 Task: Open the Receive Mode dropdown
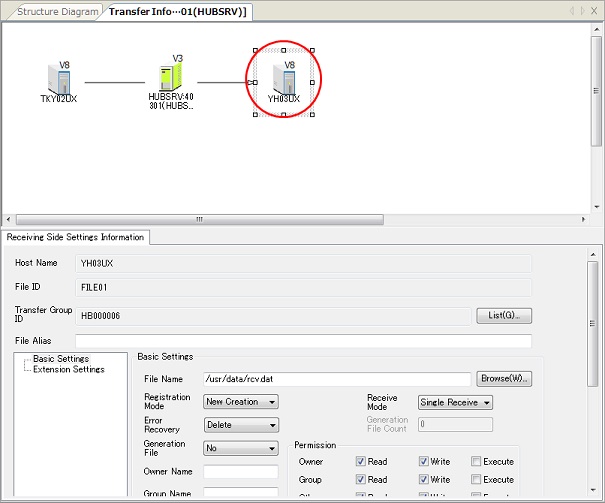click(x=455, y=402)
